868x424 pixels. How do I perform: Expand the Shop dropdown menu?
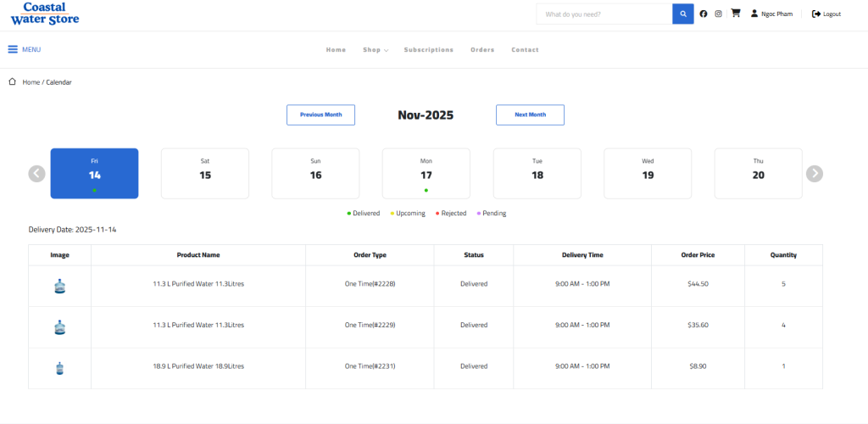(x=375, y=50)
